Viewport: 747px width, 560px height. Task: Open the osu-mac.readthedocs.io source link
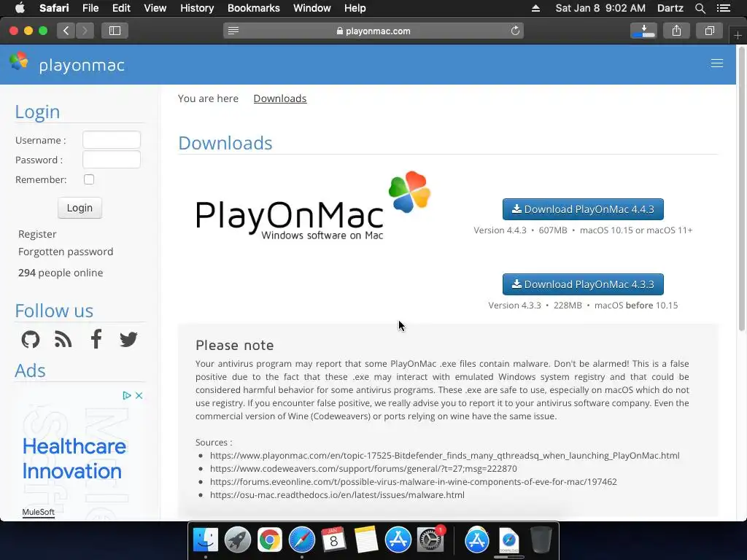(337, 495)
